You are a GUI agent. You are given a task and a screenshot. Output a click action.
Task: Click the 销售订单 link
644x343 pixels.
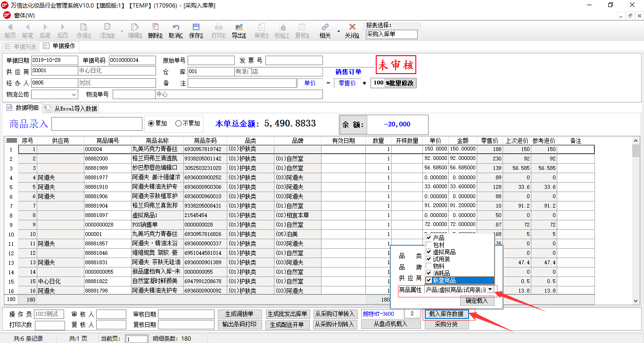[x=348, y=72]
